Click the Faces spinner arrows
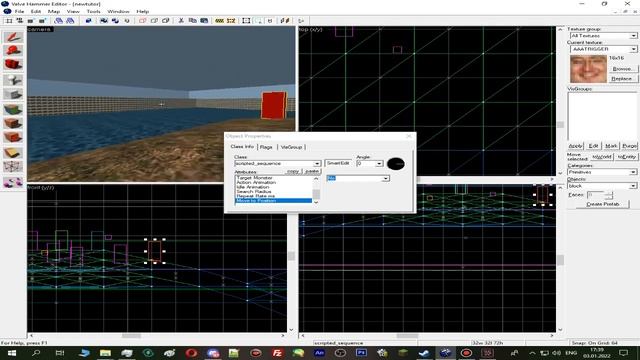Screen dimensions: 640x360 pos(609,195)
